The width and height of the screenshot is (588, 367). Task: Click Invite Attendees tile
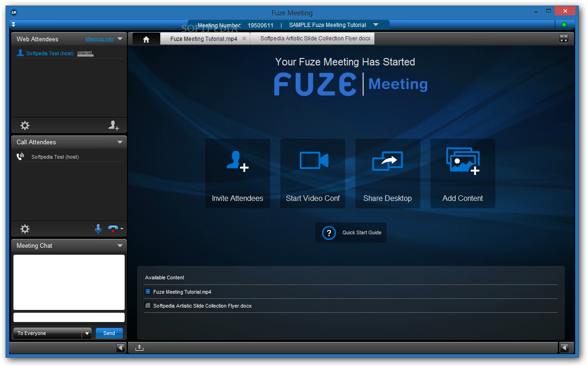click(238, 174)
